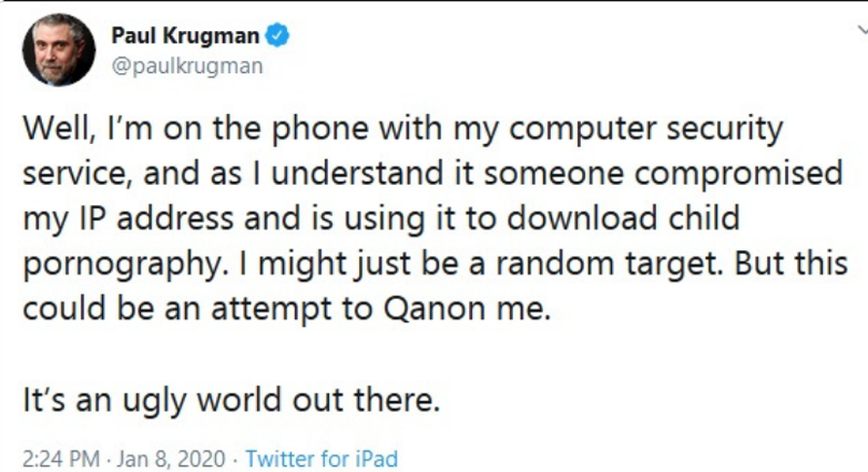This screenshot has width=868, height=472.
Task: Click the Paul Krugman display name
Action: pyautogui.click(x=186, y=35)
